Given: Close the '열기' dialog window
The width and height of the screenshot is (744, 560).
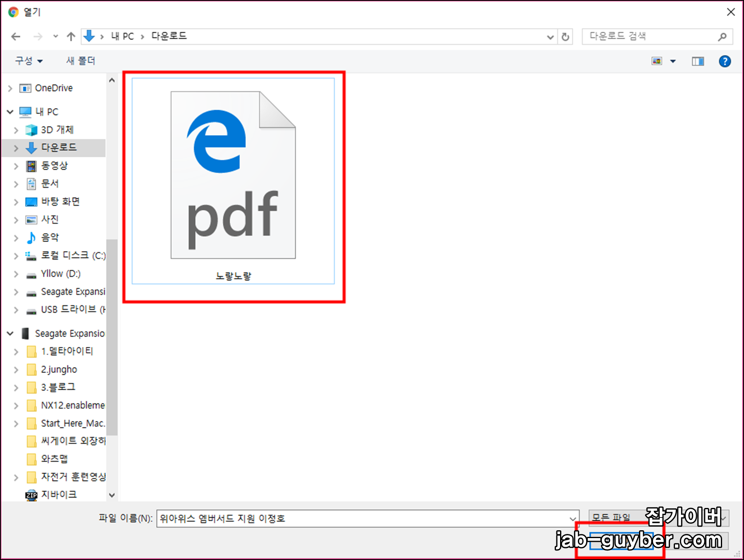Looking at the screenshot, I should click(731, 12).
